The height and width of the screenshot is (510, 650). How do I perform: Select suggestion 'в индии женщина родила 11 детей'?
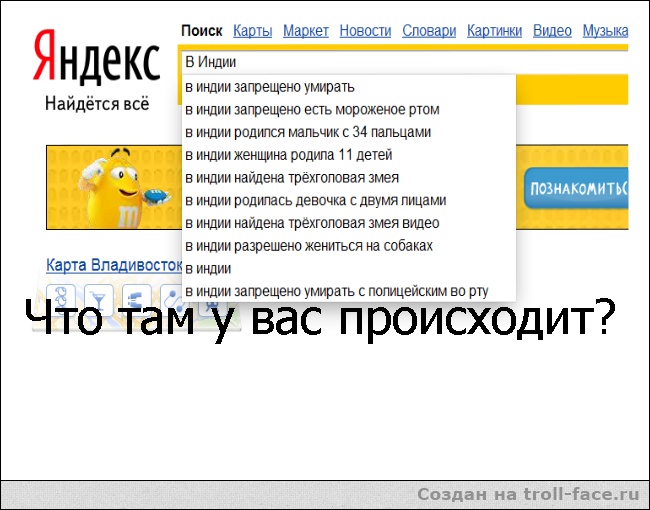coord(349,155)
